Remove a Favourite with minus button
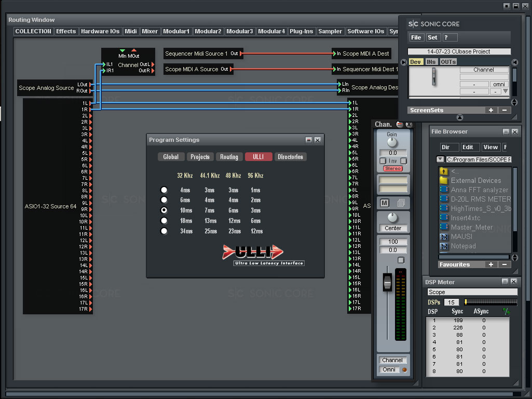The width and height of the screenshot is (532, 399). (504, 264)
